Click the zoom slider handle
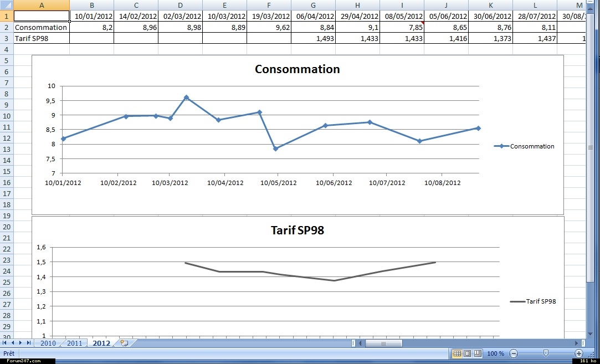 (546, 353)
